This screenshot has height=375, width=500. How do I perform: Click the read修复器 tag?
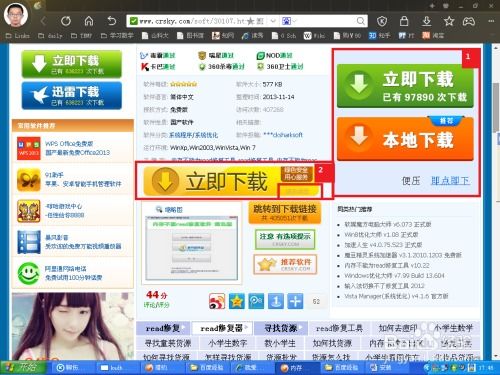[x=222, y=328]
